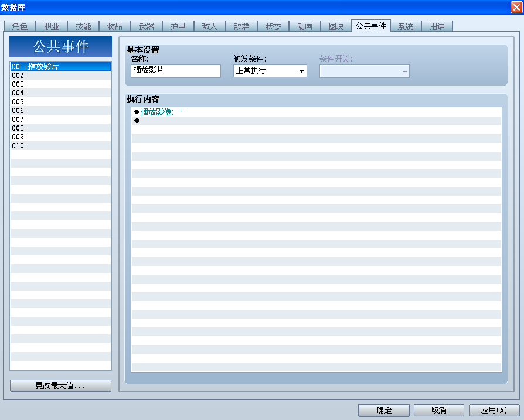Select common event row 009
Viewport: 524px width, 420px height.
click(60, 137)
